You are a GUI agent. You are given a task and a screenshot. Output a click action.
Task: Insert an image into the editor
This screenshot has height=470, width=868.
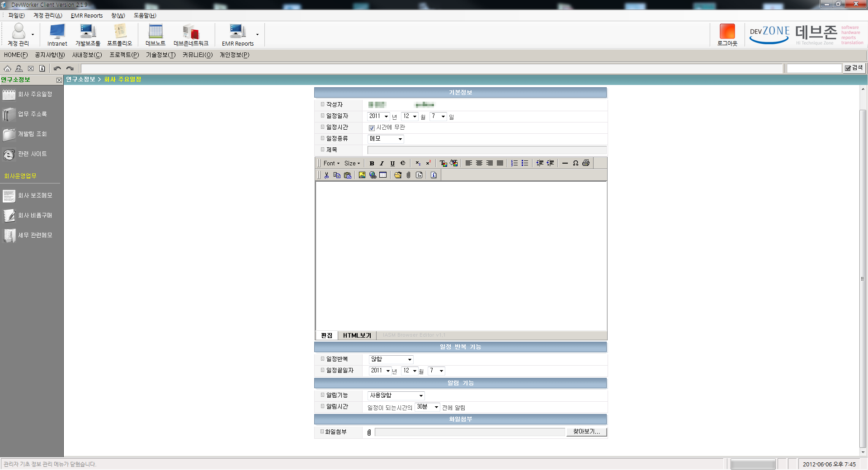pyautogui.click(x=362, y=175)
